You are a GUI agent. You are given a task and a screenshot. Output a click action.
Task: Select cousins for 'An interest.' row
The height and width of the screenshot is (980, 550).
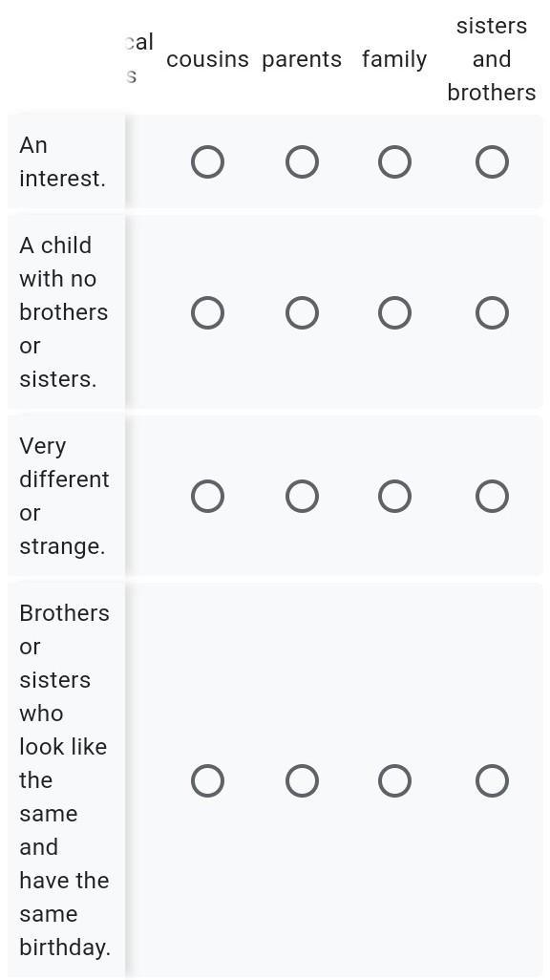pos(207,162)
